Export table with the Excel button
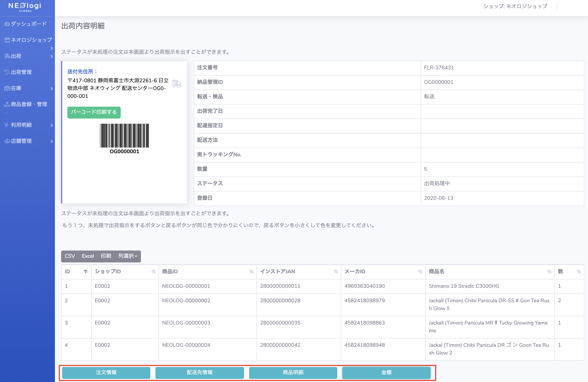 point(88,256)
